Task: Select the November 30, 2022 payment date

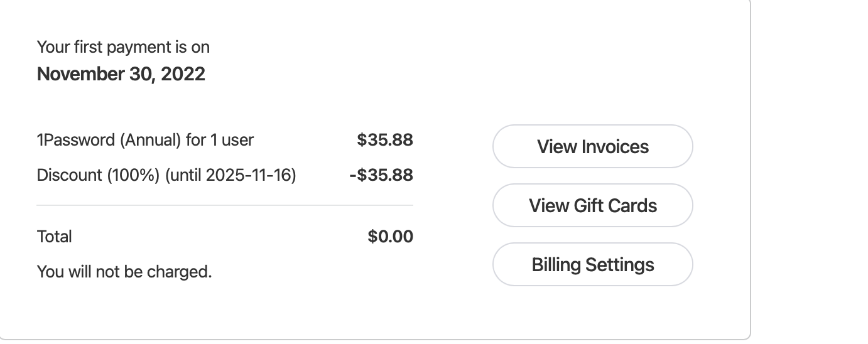Action: click(121, 74)
